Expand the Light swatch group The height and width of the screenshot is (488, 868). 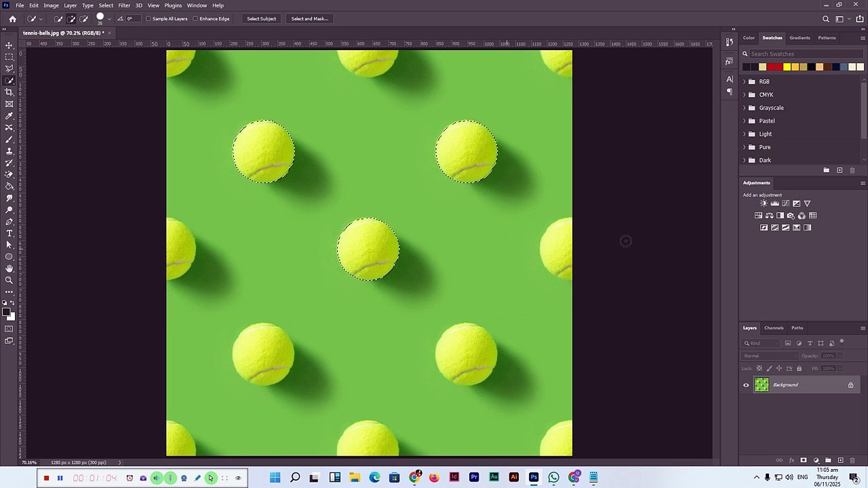744,134
